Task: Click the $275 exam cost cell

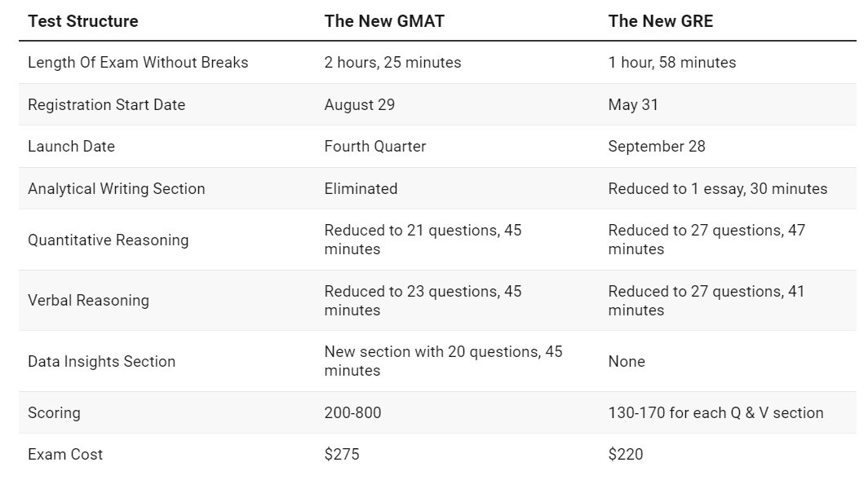Action: point(341,455)
